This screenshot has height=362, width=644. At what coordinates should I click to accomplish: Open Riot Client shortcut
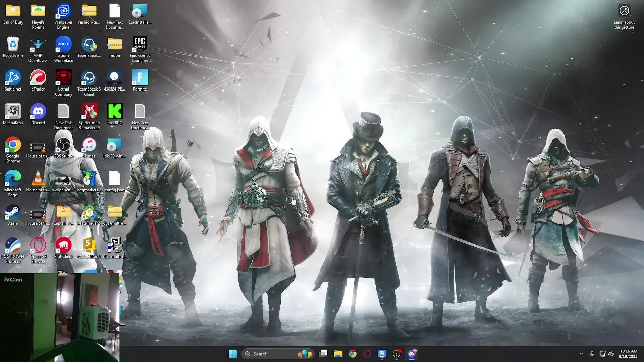63,248
